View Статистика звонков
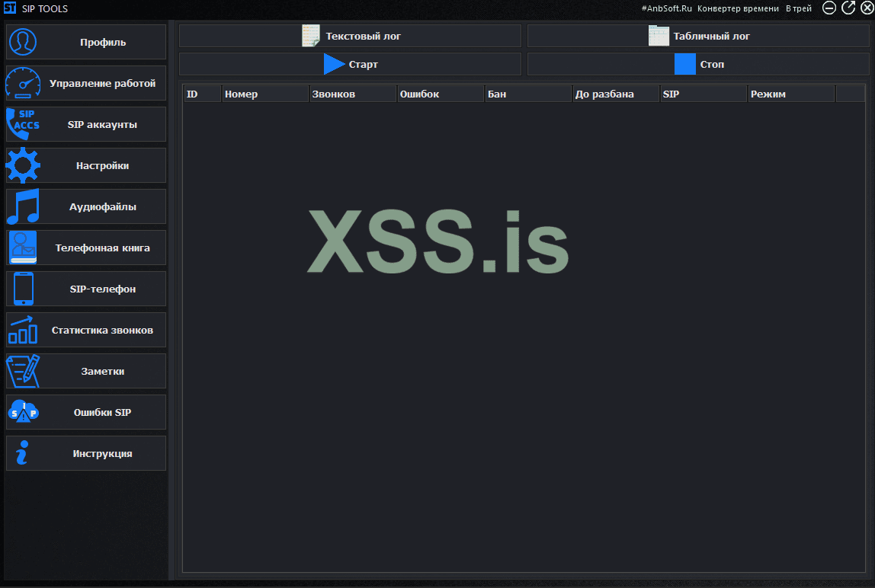Screen dimensions: 875x588 86,331
